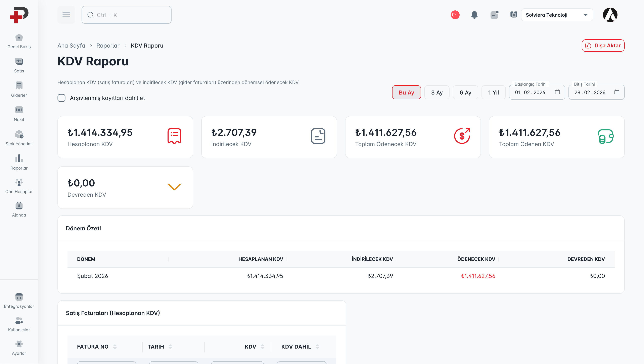Enable Arşivlenmiş kayıtları dahil et checkbox
The height and width of the screenshot is (364, 644).
[x=61, y=98]
